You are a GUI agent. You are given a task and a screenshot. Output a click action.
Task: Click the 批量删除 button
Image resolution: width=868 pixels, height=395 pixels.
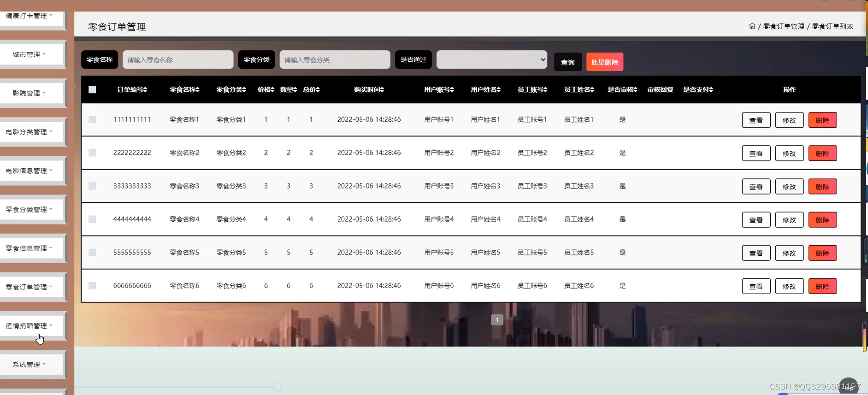[x=605, y=62]
